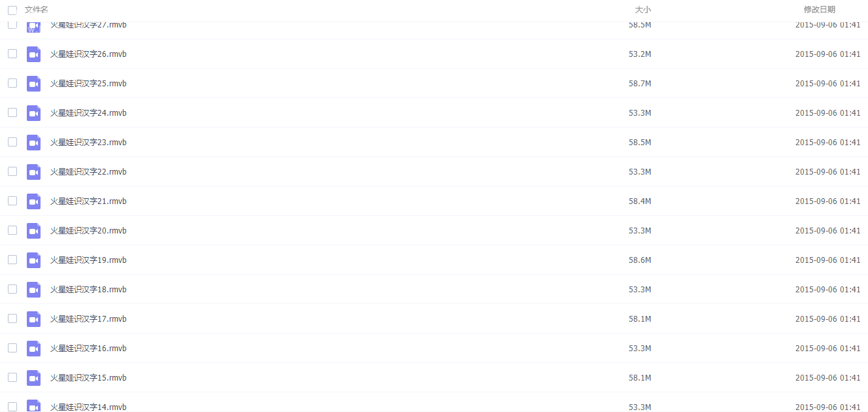868x412 pixels.
Task: Tick the checkbox for 火星娃识汉字20.rmvb
Action: tap(12, 230)
